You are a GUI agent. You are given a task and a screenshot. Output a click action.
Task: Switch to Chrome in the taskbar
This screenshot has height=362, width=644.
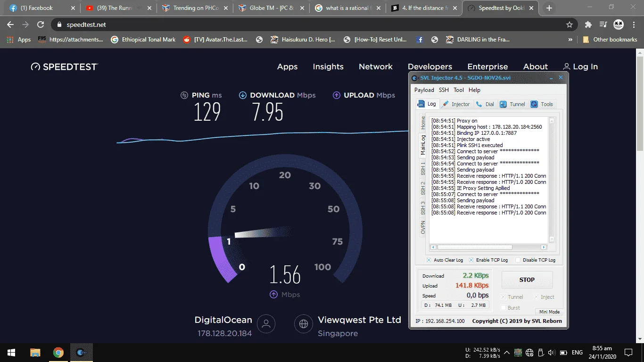[x=58, y=353]
